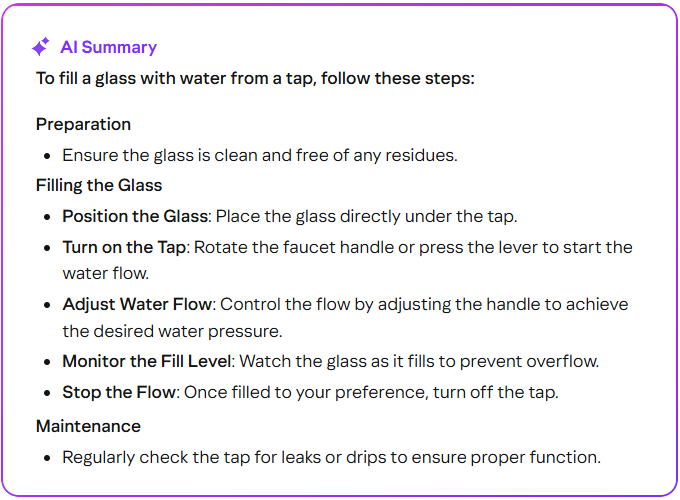Image resolution: width=680 pixels, height=500 pixels.
Task: Select the Filling the Glass heading
Action: coord(99,185)
